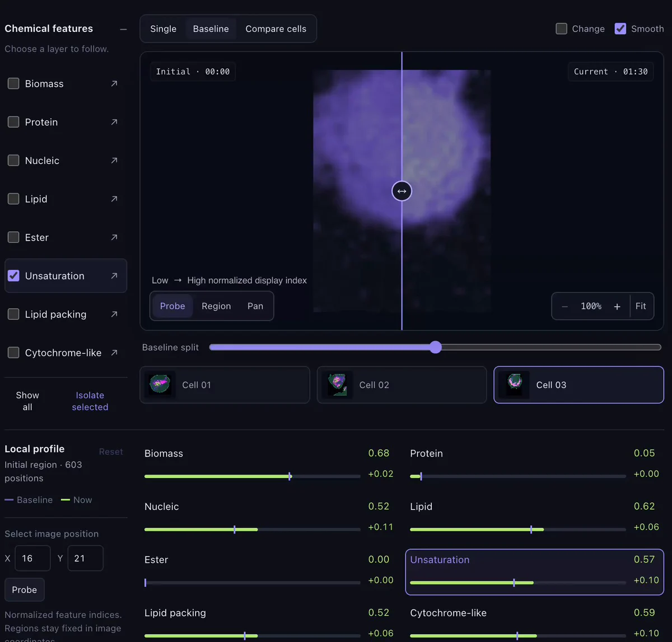
Task: Select the Region tool mode
Action: 216,306
